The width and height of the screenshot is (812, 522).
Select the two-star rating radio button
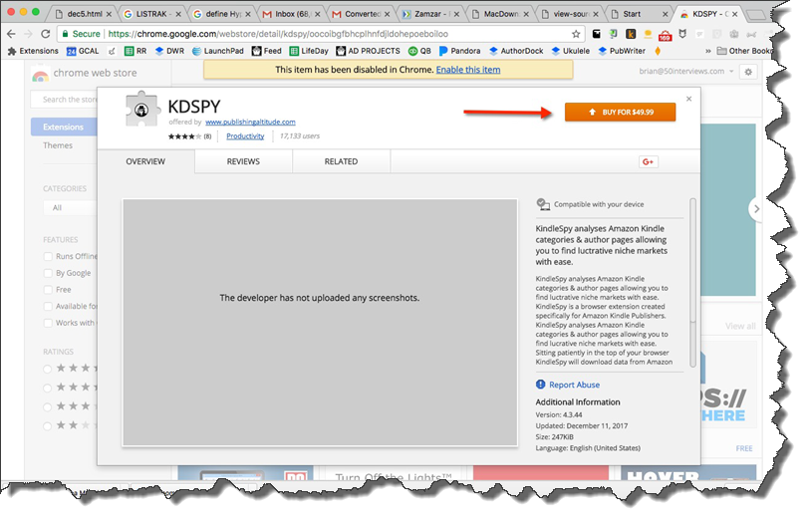(x=47, y=426)
